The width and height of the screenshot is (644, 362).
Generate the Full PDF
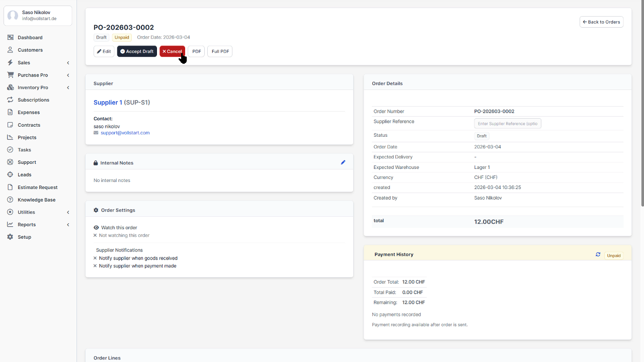coord(220,51)
